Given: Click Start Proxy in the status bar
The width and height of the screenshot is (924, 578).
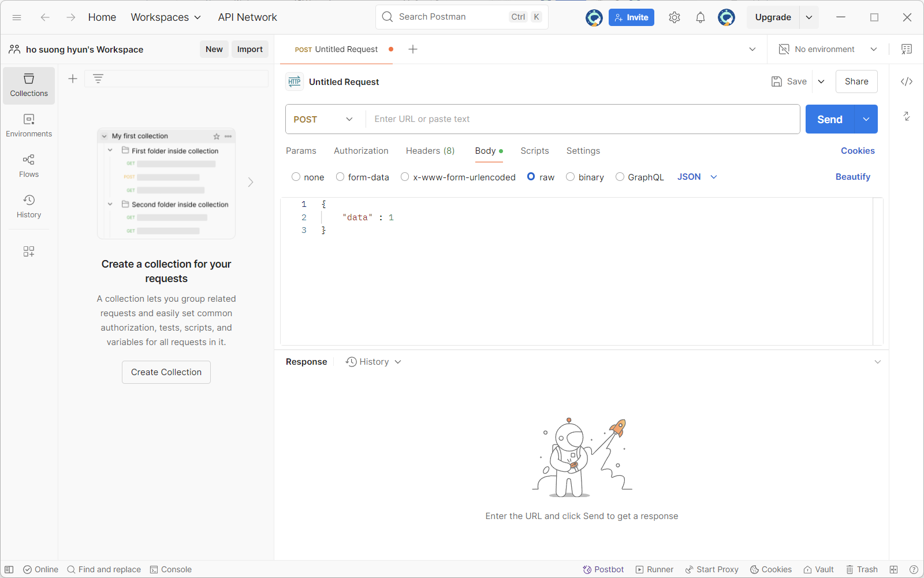Looking at the screenshot, I should tap(712, 569).
